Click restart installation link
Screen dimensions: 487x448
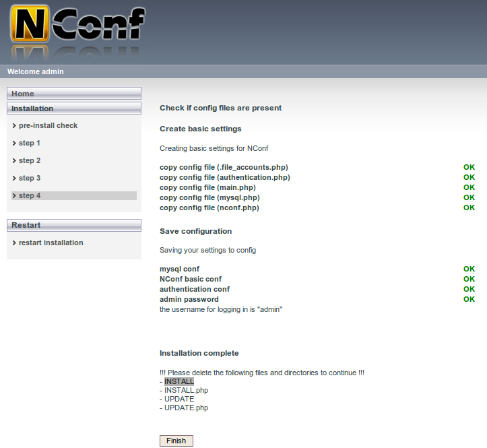pyautogui.click(x=51, y=243)
